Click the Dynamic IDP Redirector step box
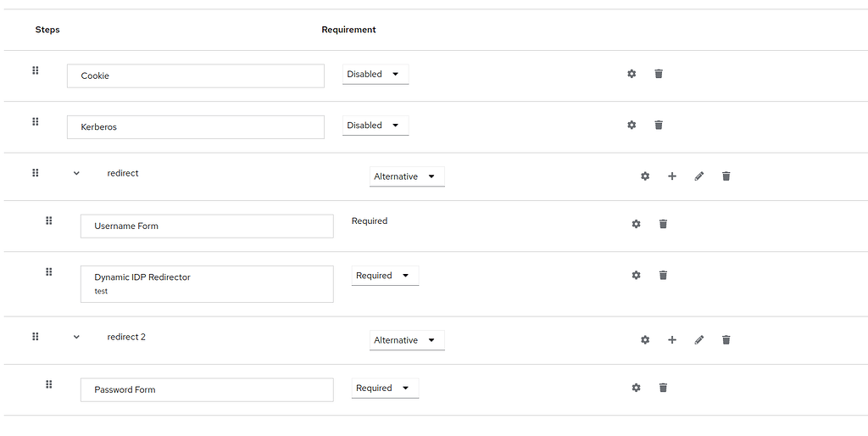 click(207, 283)
